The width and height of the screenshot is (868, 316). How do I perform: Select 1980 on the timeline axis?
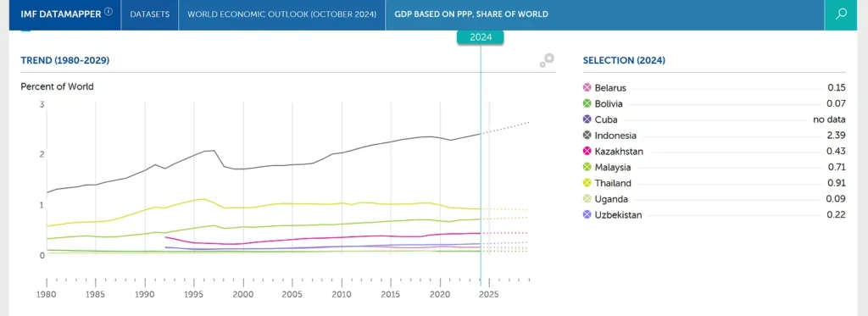(x=47, y=295)
